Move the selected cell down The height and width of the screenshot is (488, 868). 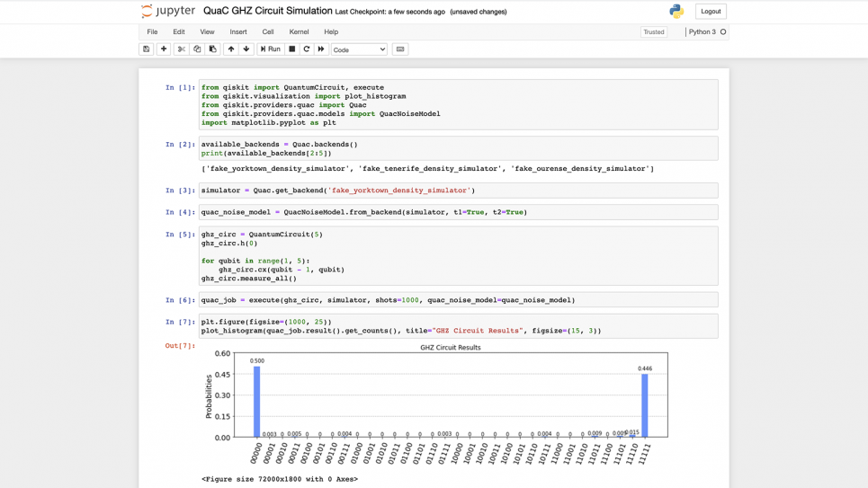click(246, 49)
